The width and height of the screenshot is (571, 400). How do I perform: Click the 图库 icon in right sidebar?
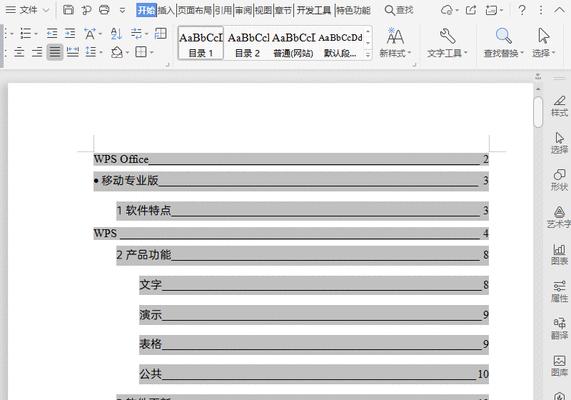[x=559, y=366]
